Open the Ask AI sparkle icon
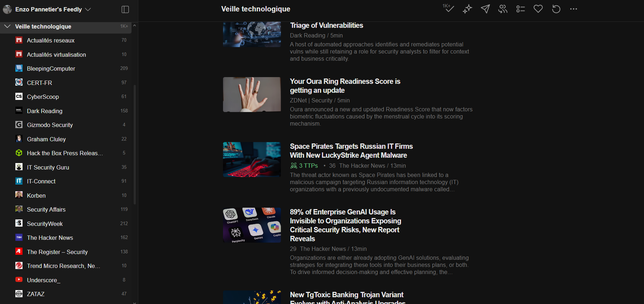The width and height of the screenshot is (644, 304). 467,9
